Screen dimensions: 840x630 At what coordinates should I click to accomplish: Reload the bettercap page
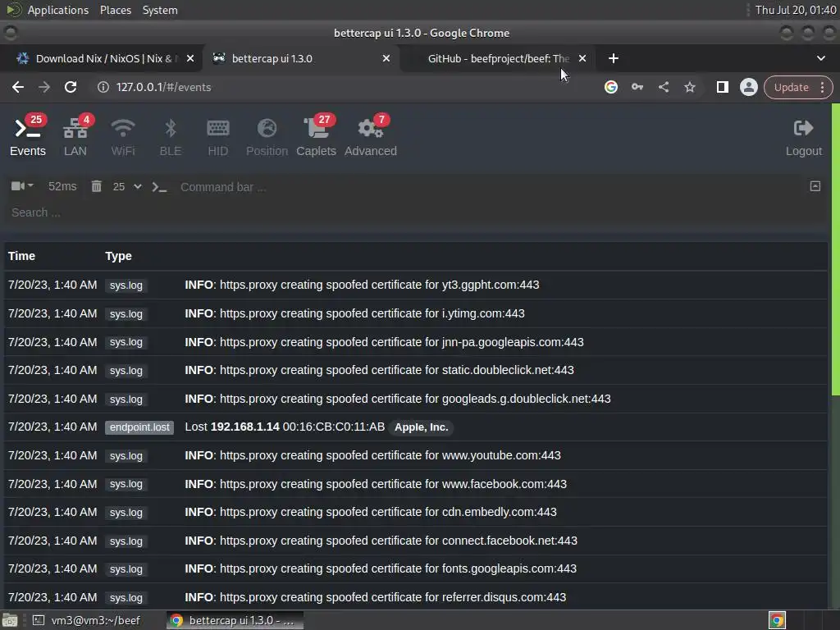71,87
